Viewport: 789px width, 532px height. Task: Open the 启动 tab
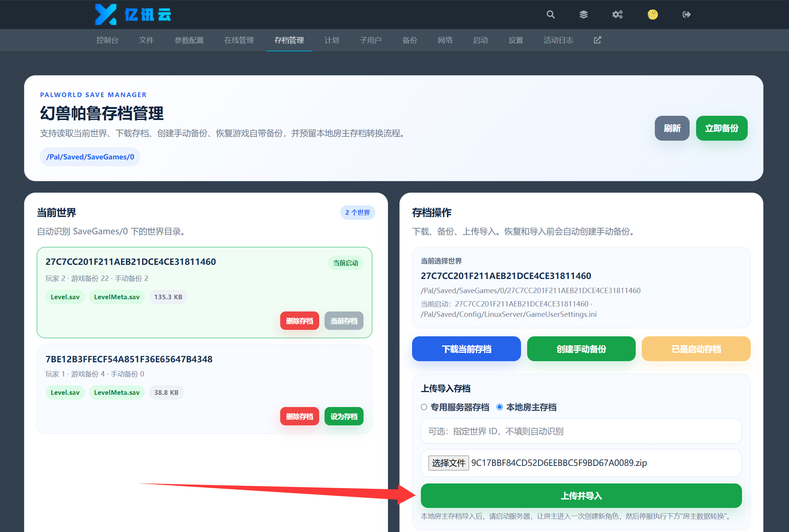pos(481,40)
